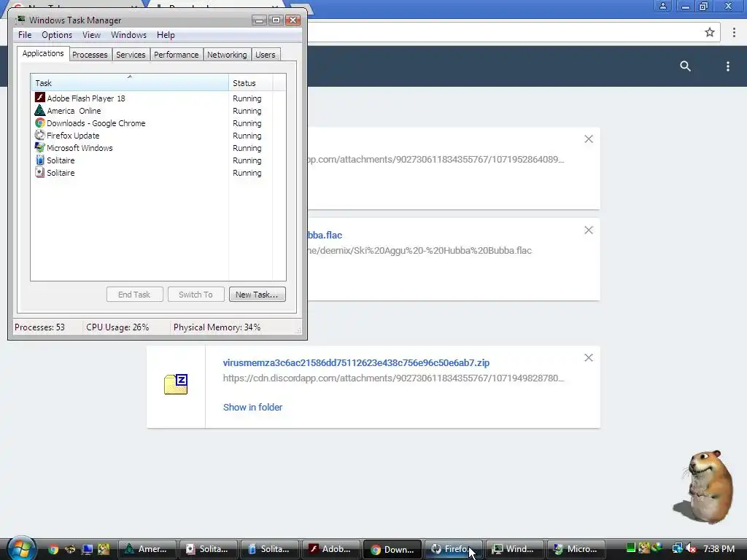Click the New Task... button

(258, 295)
